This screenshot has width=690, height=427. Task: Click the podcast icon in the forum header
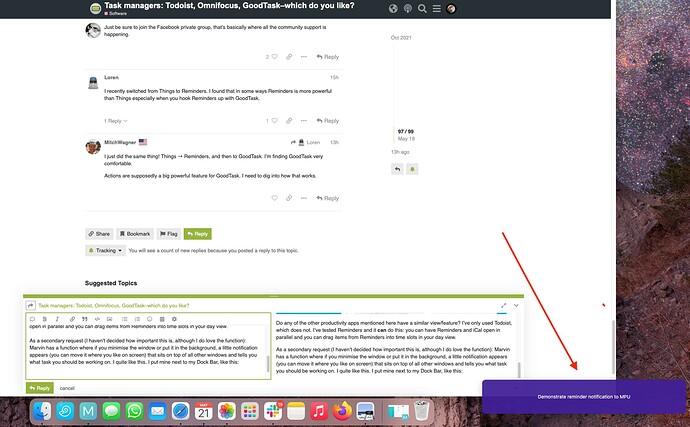click(x=408, y=8)
